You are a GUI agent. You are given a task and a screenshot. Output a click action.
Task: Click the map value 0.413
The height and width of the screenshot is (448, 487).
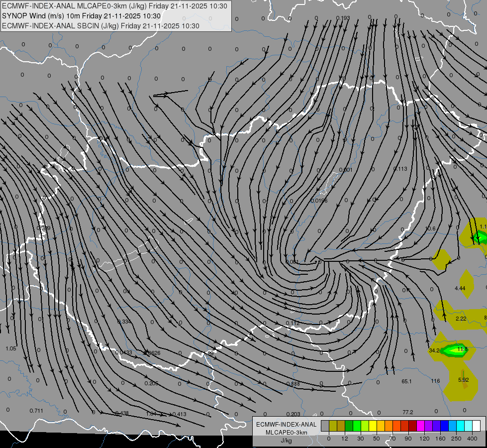[x=179, y=414]
